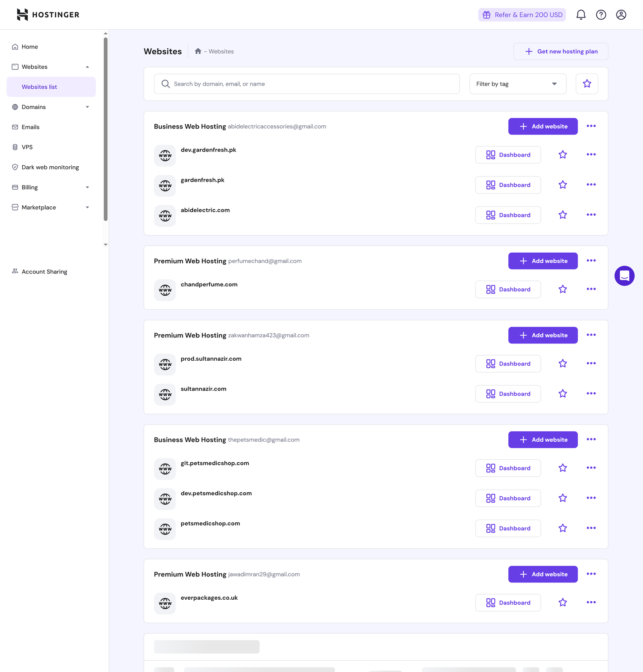Image resolution: width=643 pixels, height=672 pixels.
Task: Favorite abidelectric.com with the star
Action: pos(563,215)
